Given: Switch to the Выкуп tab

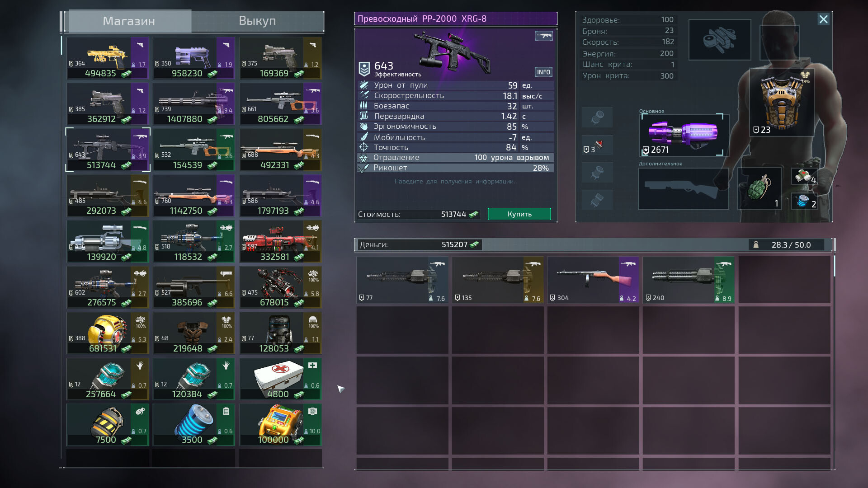Looking at the screenshot, I should [257, 21].
